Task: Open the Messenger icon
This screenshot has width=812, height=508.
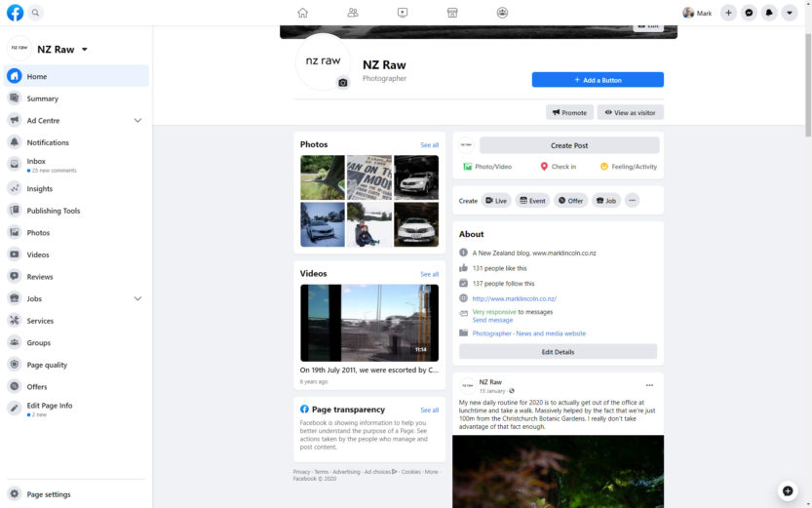Action: 749,13
